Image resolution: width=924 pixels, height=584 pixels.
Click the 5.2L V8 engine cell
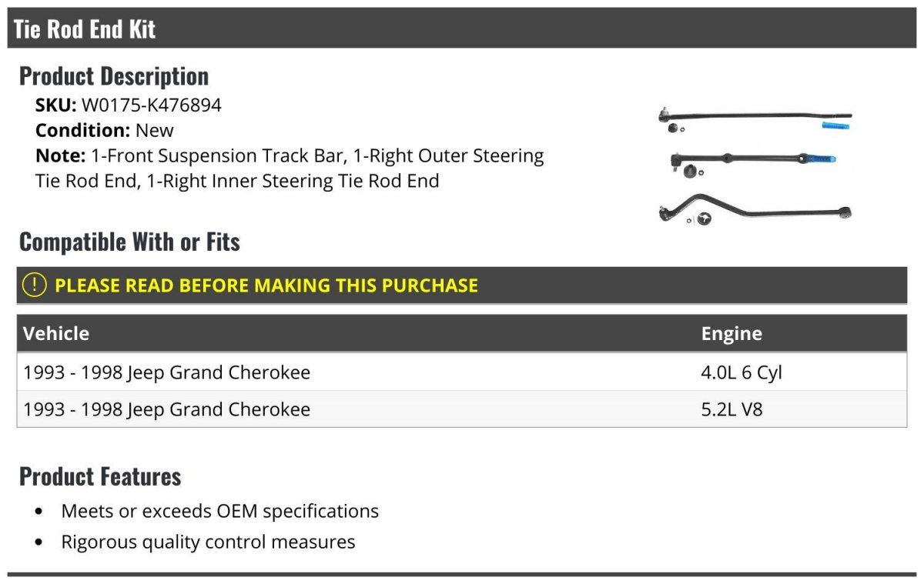[x=731, y=409]
